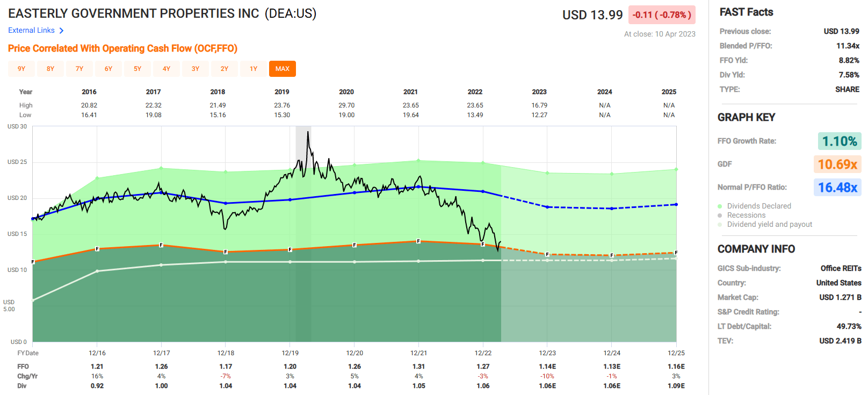The width and height of the screenshot is (868, 395).
Task: Click the 2022 Low value 13.49
Action: coord(475,115)
